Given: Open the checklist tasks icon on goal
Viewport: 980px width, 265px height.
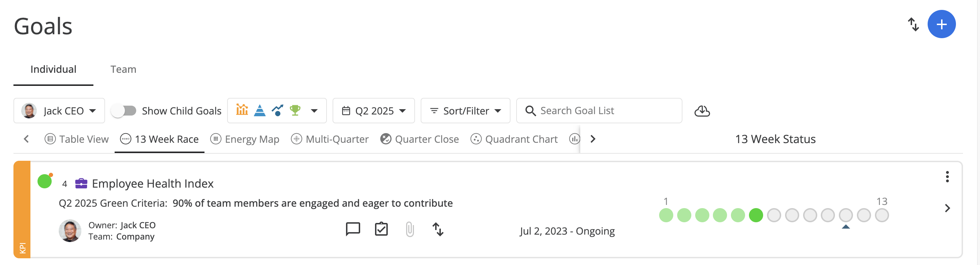Looking at the screenshot, I should 381,229.
